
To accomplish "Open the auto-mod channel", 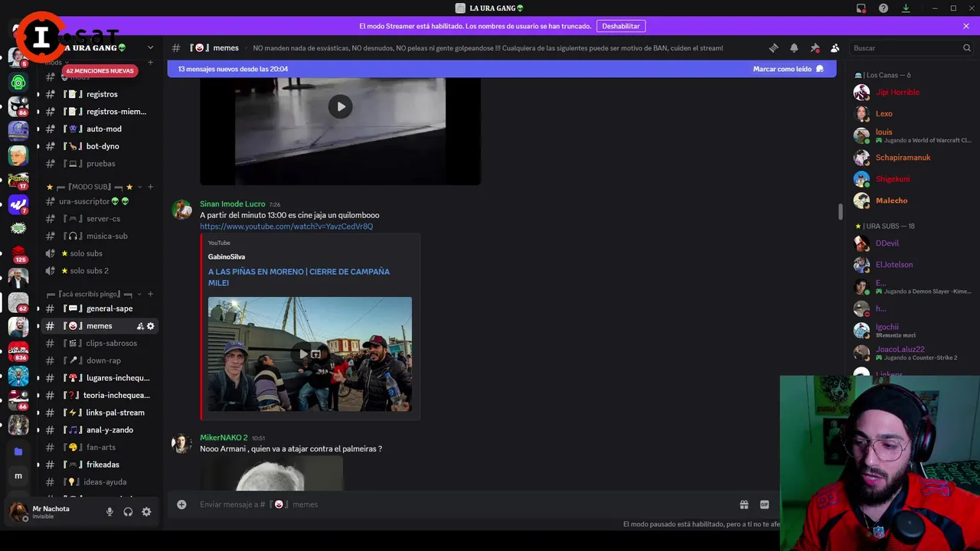I will pyautogui.click(x=100, y=129).
